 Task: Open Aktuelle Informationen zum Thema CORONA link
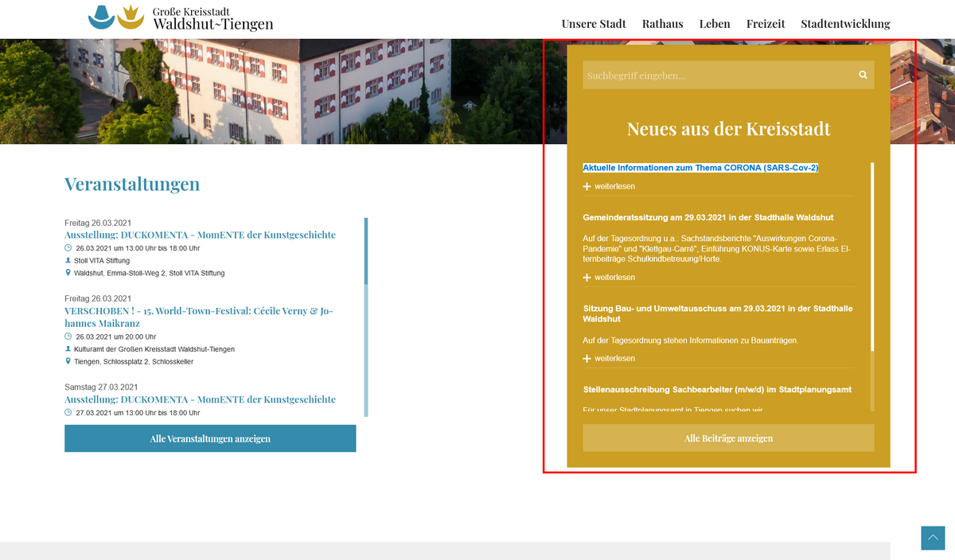pos(700,168)
